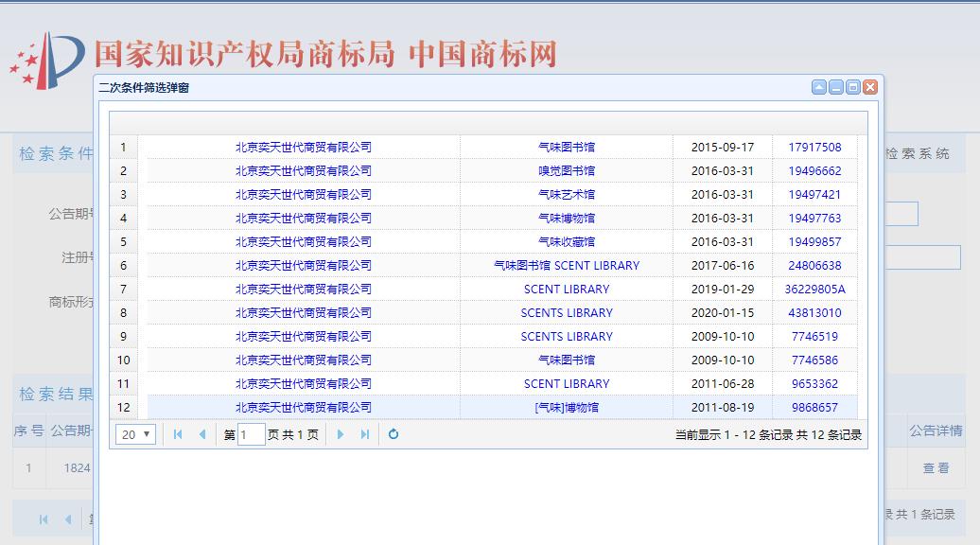980x545 pixels.
Task: Open trademark 气味图书馆 SCENT LIBRARY
Action: pos(567,266)
